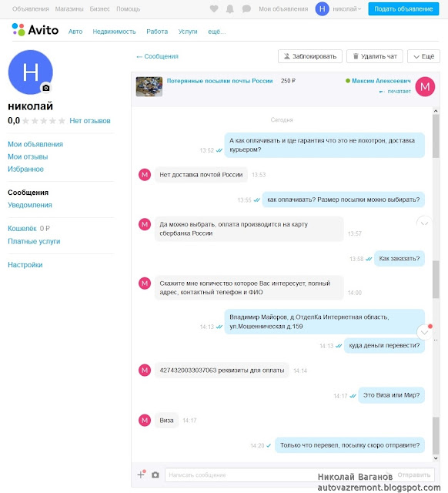Viewport: 448px width, 493px height.
Task: Expand the николай account dropdown
Action: 347,8
